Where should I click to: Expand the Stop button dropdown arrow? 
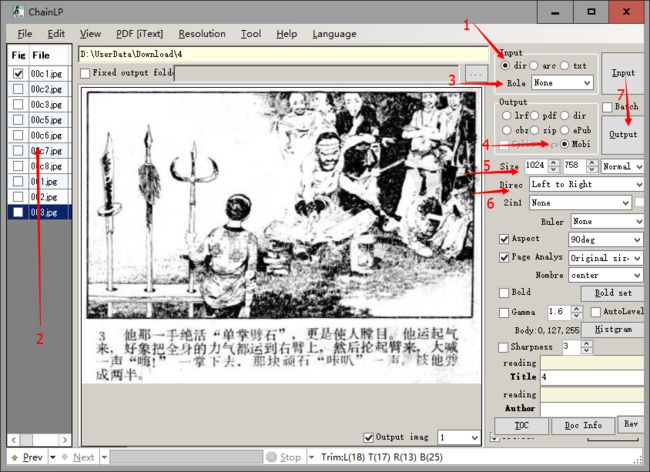pos(312,457)
